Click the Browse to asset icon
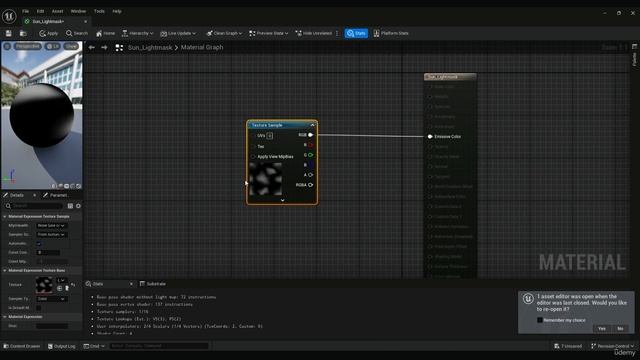The height and width of the screenshot is (360, 640). pos(23,33)
